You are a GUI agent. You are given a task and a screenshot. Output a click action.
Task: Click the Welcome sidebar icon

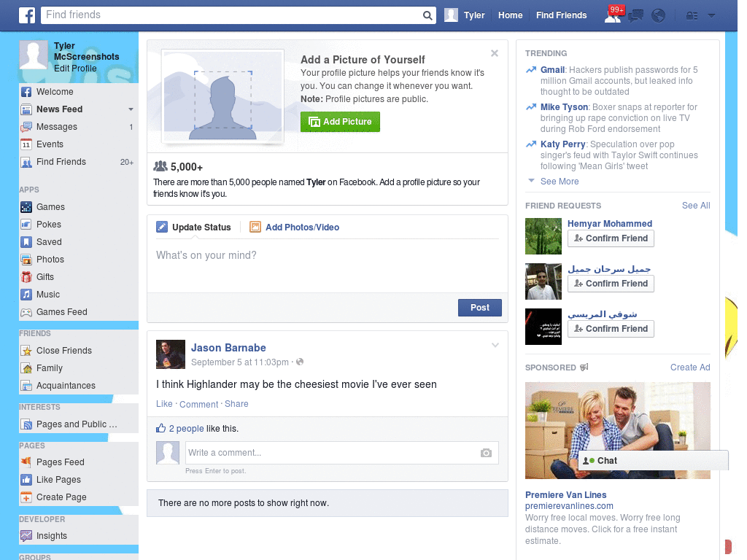(x=26, y=92)
